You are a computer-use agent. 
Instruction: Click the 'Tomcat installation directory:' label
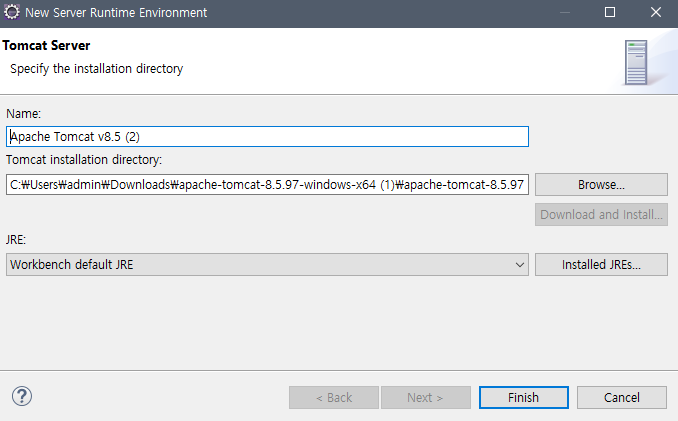84,160
